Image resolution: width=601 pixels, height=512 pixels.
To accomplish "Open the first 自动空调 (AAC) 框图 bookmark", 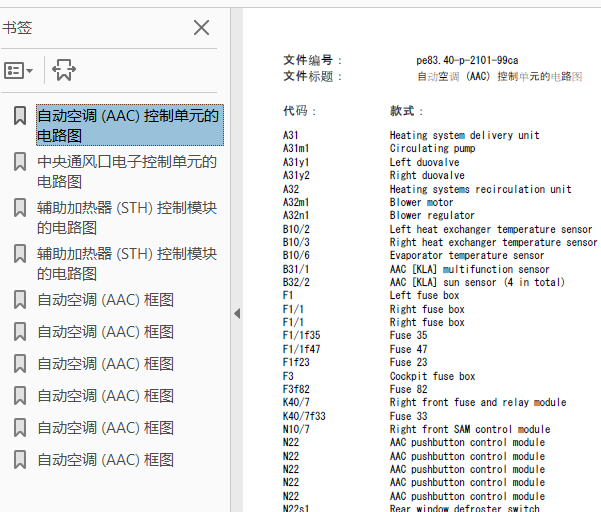I will pyautogui.click(x=105, y=300).
